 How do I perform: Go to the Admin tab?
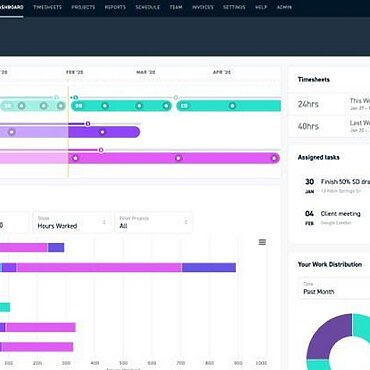tap(284, 7)
